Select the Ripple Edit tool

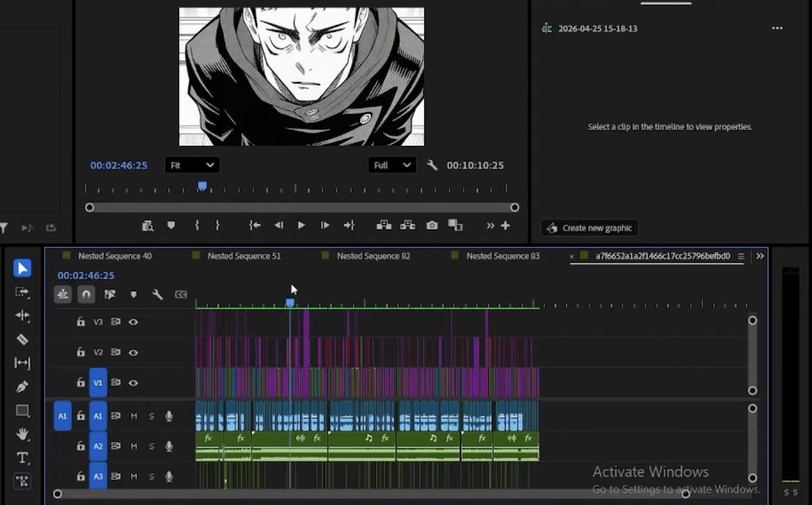[x=22, y=315]
